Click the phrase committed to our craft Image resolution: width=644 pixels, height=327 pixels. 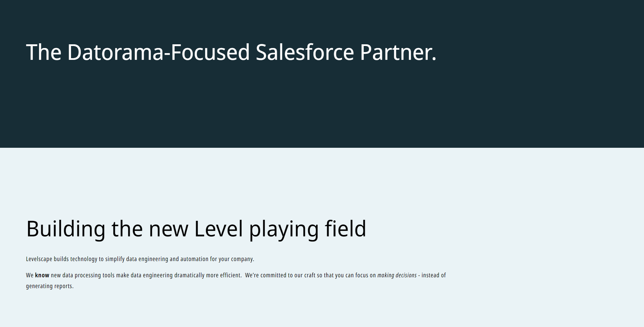click(x=288, y=275)
